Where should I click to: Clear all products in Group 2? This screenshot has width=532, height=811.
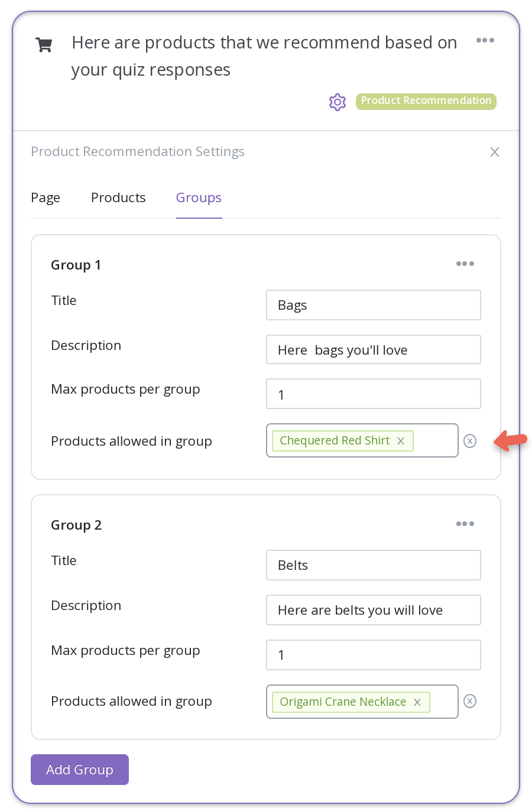point(470,701)
